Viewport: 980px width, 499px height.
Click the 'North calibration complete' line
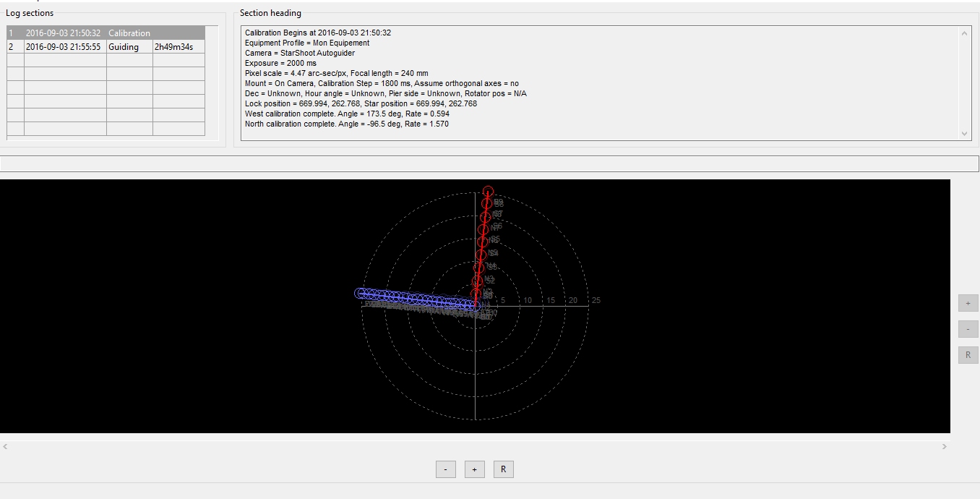pyautogui.click(x=347, y=124)
